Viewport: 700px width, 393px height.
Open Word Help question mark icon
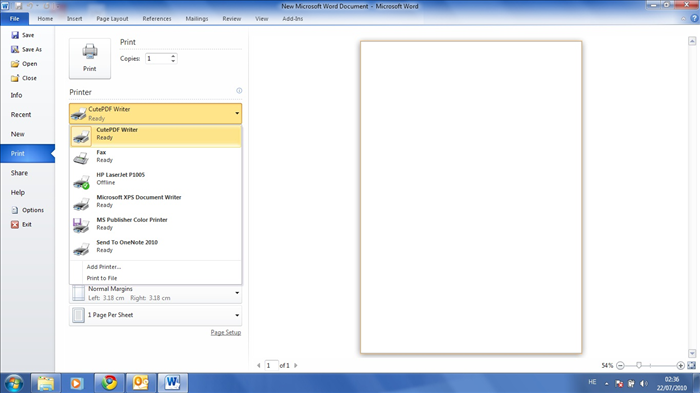(694, 19)
